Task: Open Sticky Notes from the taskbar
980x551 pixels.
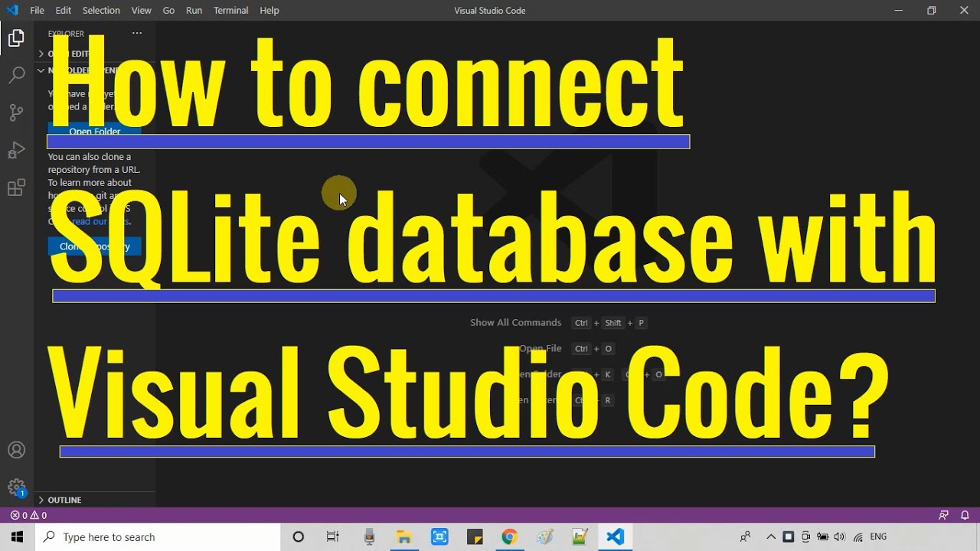Action: pos(474,537)
